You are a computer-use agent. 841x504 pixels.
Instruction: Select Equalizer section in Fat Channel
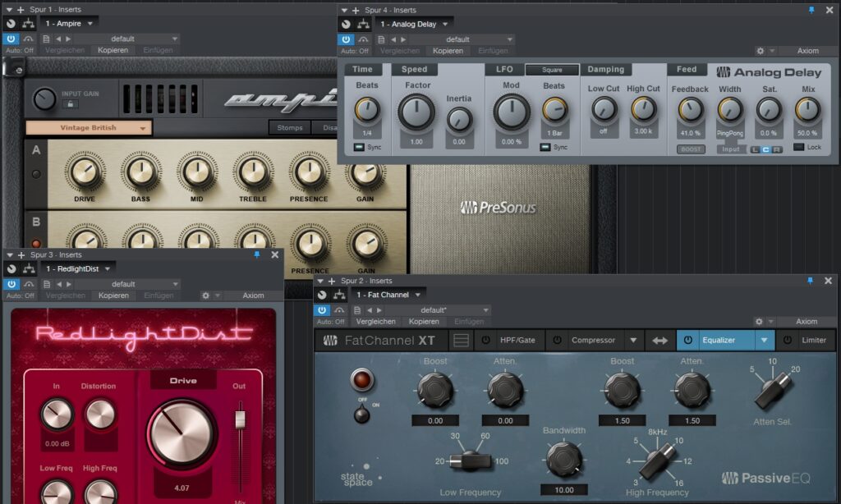click(719, 340)
